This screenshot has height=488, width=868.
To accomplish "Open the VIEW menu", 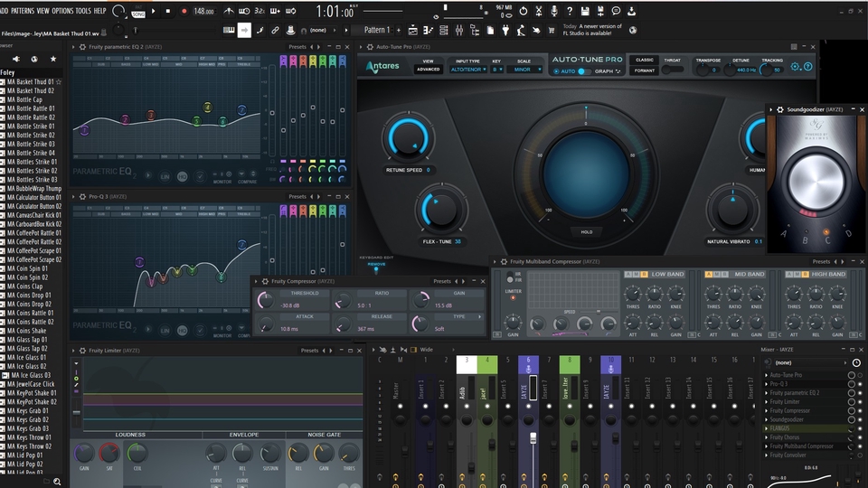I will click(42, 11).
